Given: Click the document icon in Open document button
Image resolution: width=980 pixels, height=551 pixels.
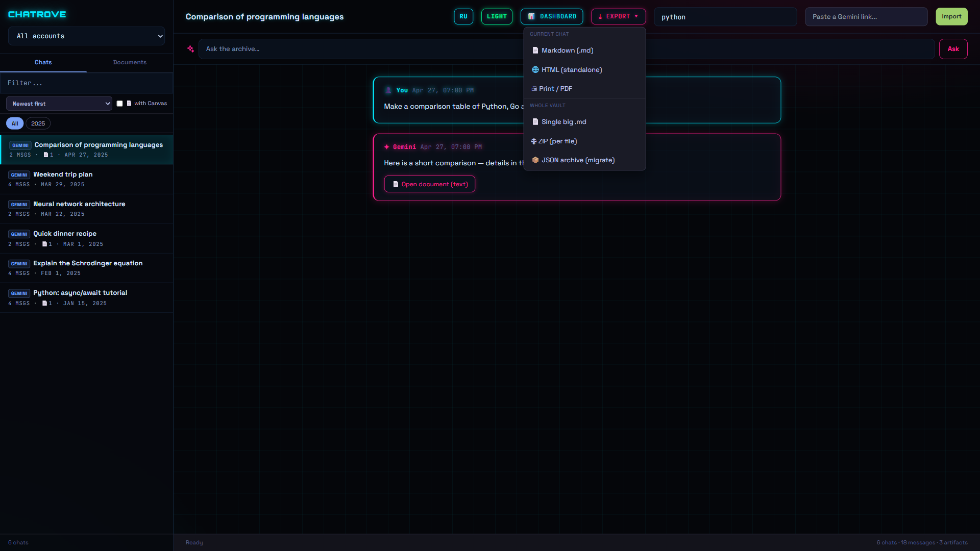Looking at the screenshot, I should [396, 184].
